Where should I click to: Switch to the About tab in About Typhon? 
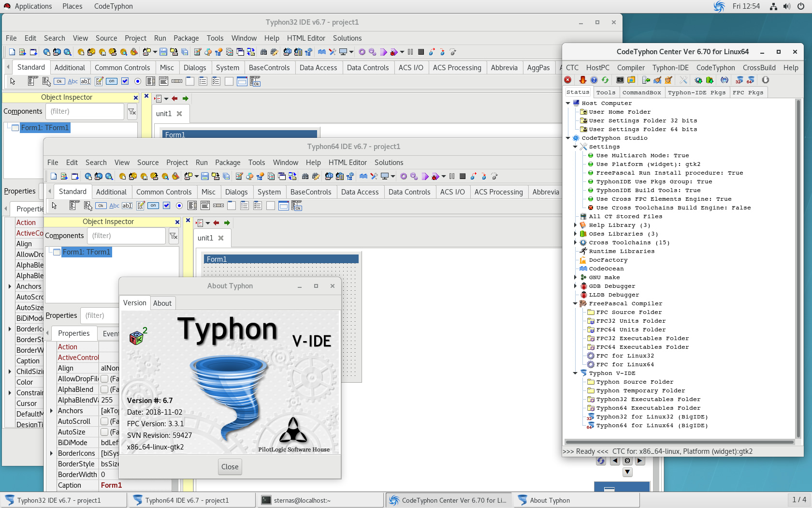pyautogui.click(x=162, y=303)
